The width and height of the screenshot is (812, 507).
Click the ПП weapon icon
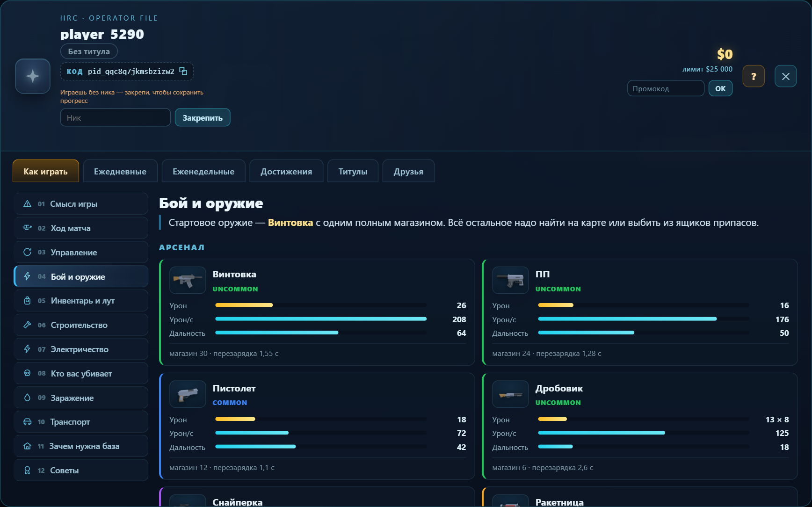pyautogui.click(x=510, y=280)
